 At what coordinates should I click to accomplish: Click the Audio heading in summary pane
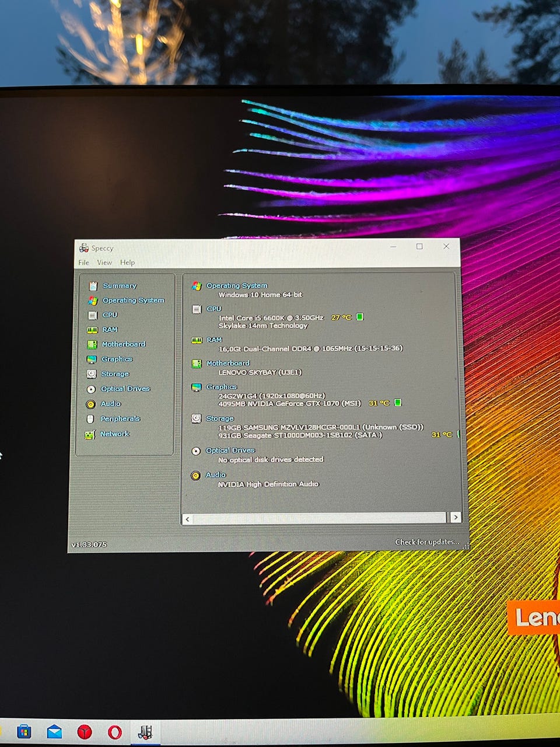pos(216,475)
